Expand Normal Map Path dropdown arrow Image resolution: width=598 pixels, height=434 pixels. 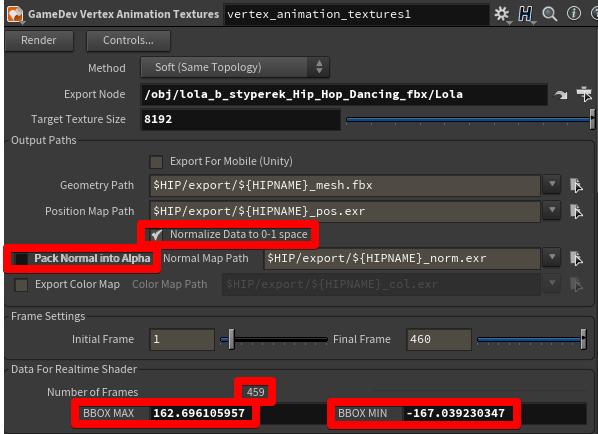[551, 258]
